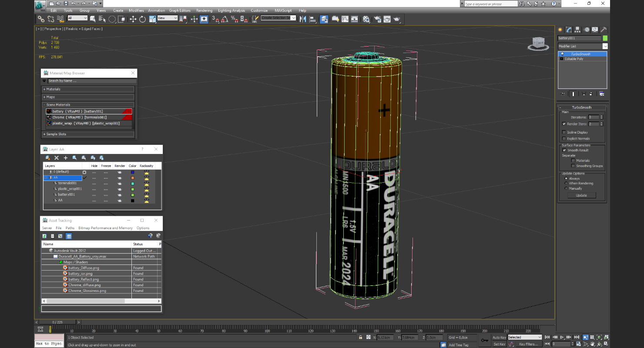This screenshot has width=644, height=348.
Task: Click the Bind to Space Warp icon
Action: [x=60, y=19]
